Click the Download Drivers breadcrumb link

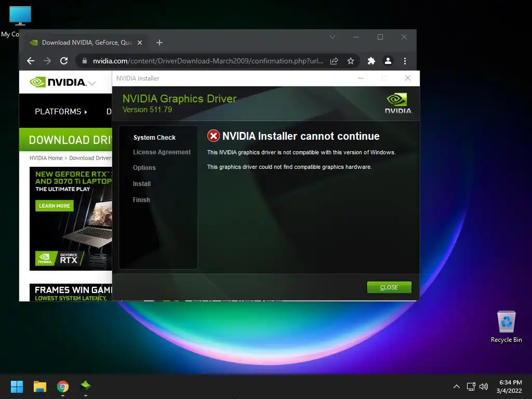[90, 158]
